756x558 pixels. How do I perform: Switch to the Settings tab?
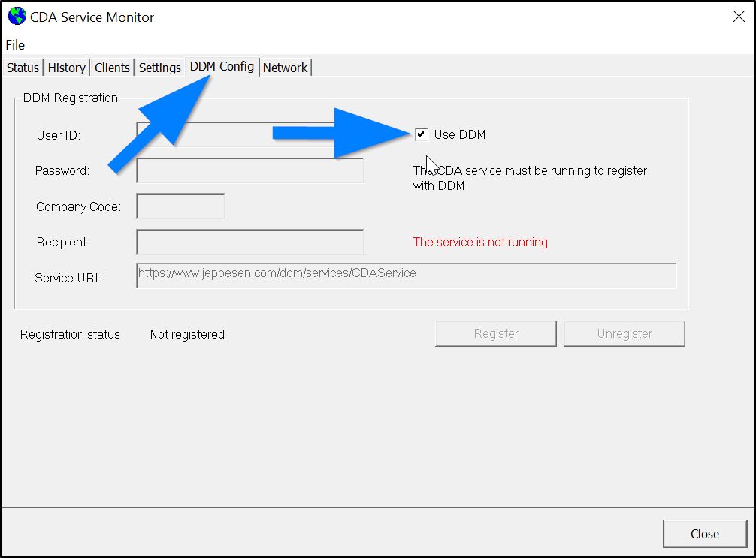point(159,67)
